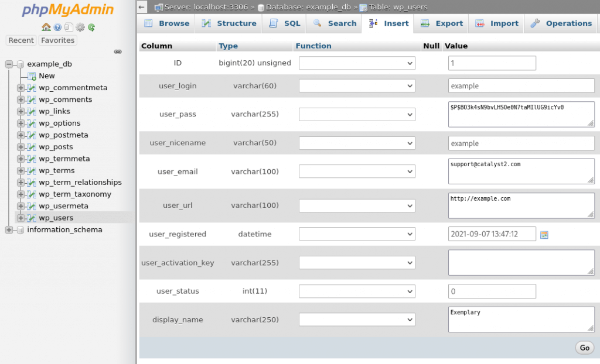Open Function dropdown for user_email
Image resolution: width=600 pixels, height=364 pixels.
coord(357,171)
